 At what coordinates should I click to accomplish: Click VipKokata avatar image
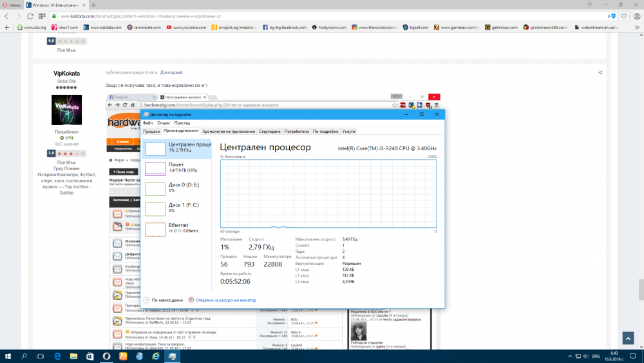[66, 110]
